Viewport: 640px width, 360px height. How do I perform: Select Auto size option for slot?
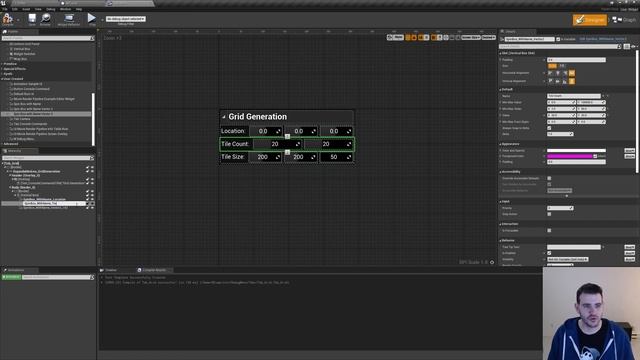[x=552, y=66]
